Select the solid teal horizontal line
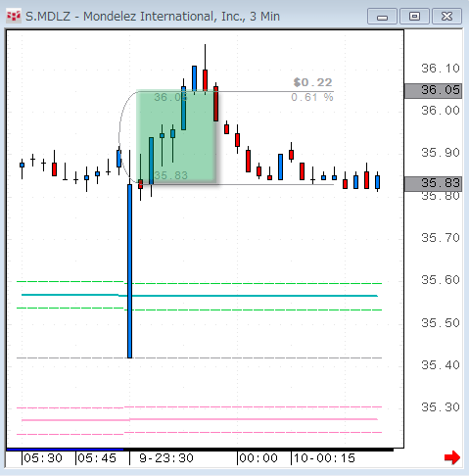This screenshot has width=469, height=476. pyautogui.click(x=200, y=296)
